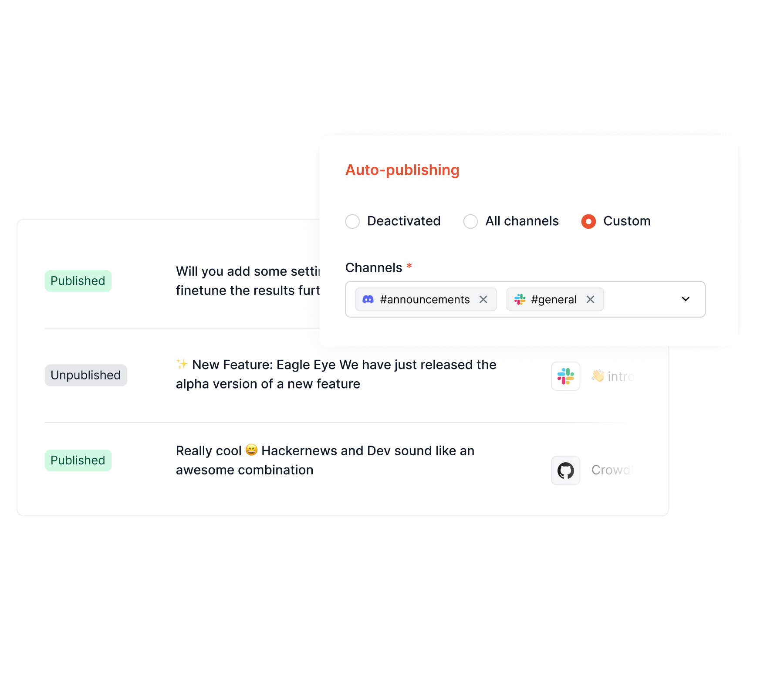Click the first row's Published status badge

coord(78,281)
